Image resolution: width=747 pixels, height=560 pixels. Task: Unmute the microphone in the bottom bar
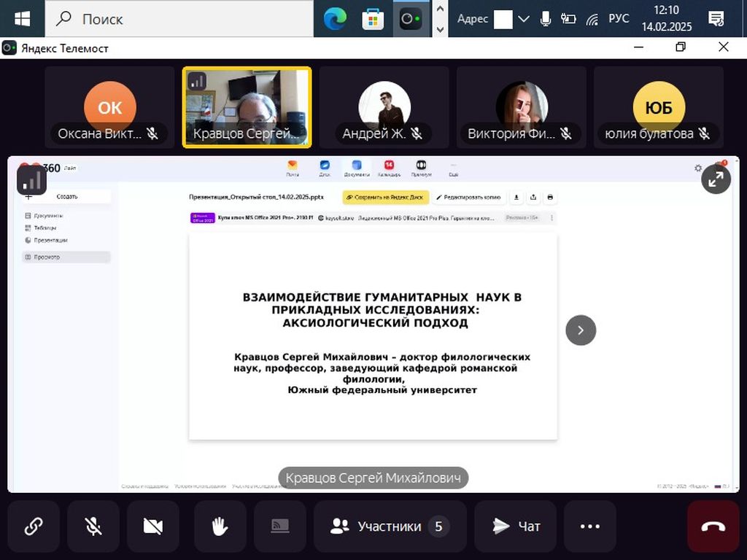coord(93,526)
